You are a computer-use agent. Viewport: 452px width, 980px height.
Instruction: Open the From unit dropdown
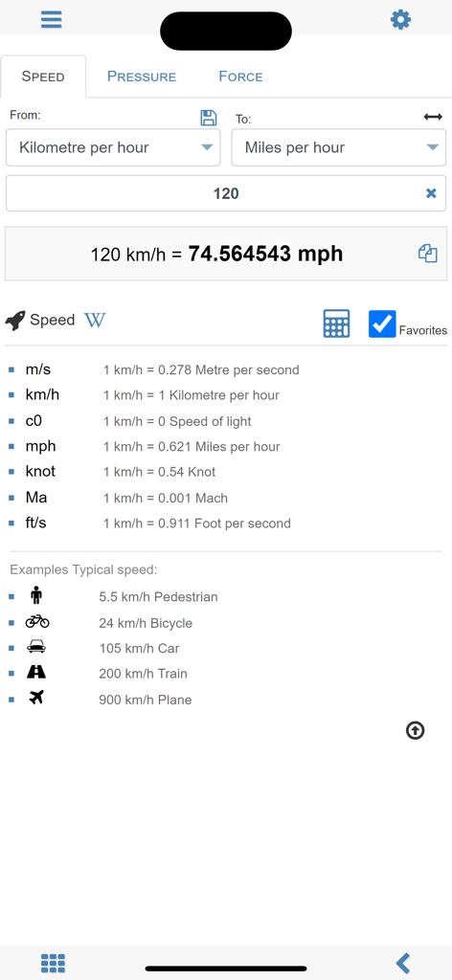pos(113,147)
